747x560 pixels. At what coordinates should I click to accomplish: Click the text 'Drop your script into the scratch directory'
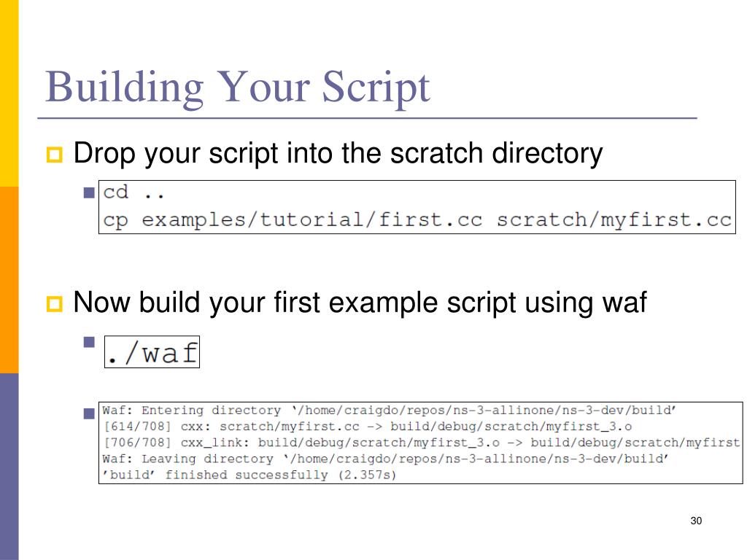[x=338, y=154]
